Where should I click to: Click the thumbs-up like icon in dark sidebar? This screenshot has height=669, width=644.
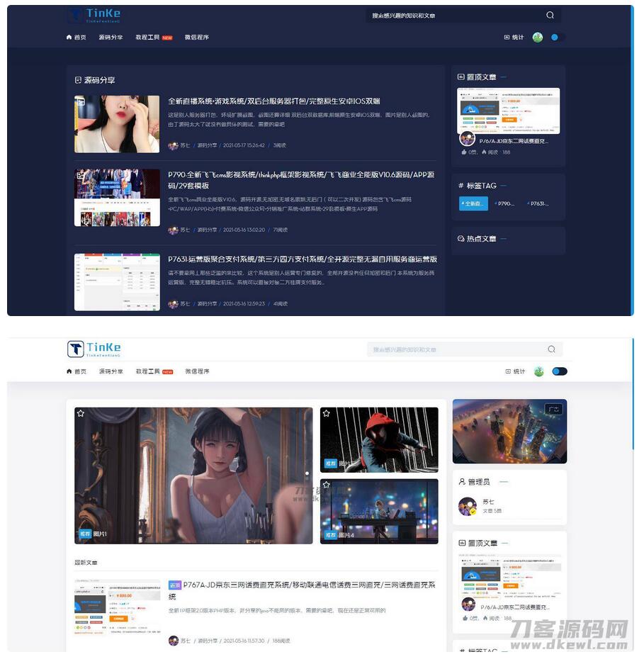[465, 152]
